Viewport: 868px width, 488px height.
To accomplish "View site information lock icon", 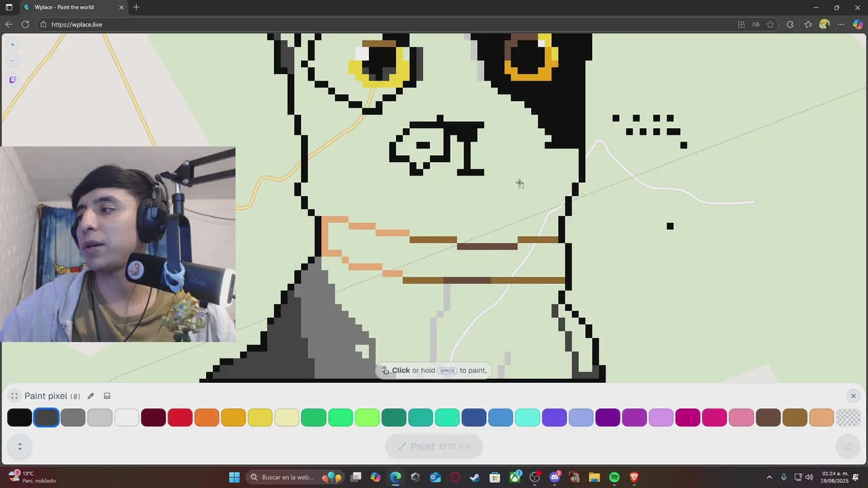I will (43, 24).
